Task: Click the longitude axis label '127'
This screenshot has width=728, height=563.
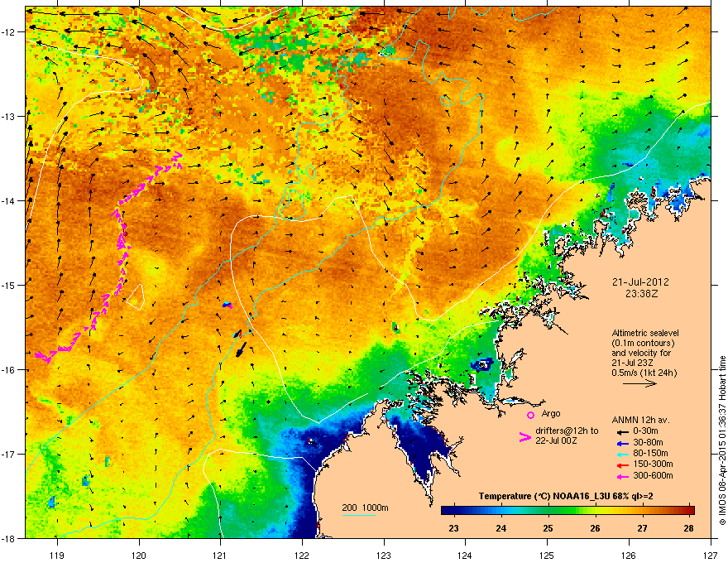Action: pos(711,555)
